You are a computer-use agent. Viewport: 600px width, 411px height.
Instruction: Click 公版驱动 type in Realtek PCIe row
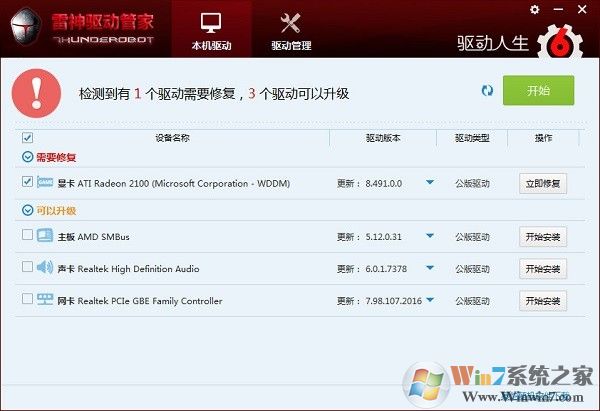tap(472, 301)
